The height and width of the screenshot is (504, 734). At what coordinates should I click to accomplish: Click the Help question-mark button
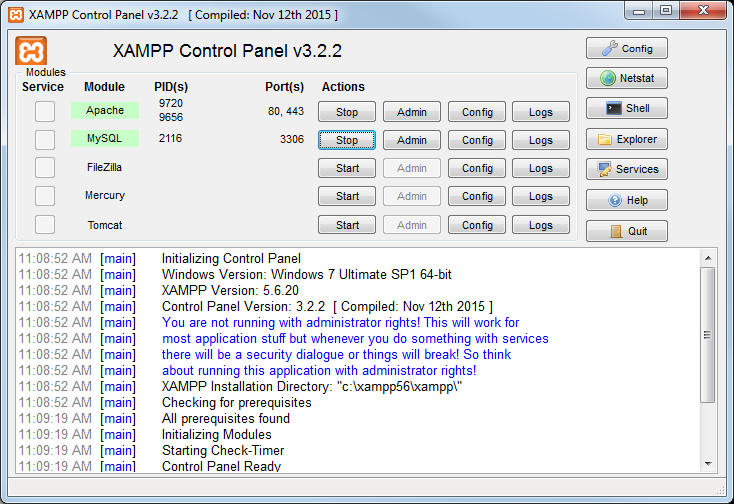coord(626,200)
